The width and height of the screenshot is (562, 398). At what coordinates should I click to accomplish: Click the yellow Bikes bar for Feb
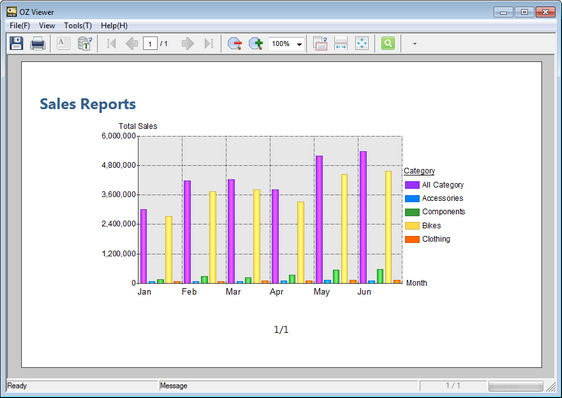tap(213, 237)
